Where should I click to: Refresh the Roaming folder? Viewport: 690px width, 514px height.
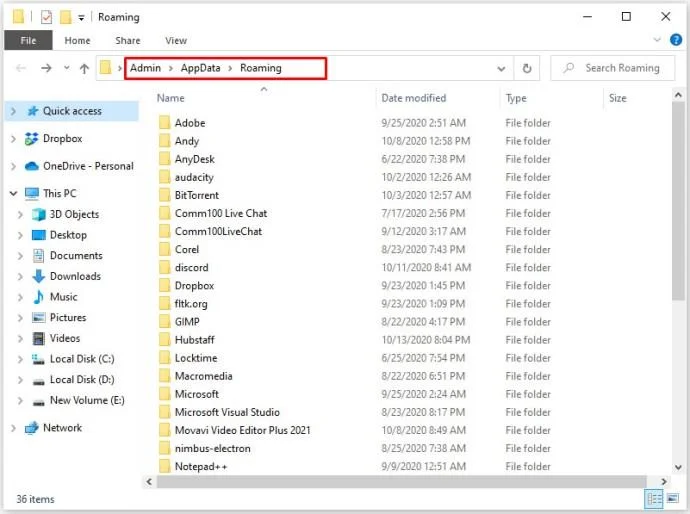coord(527,69)
